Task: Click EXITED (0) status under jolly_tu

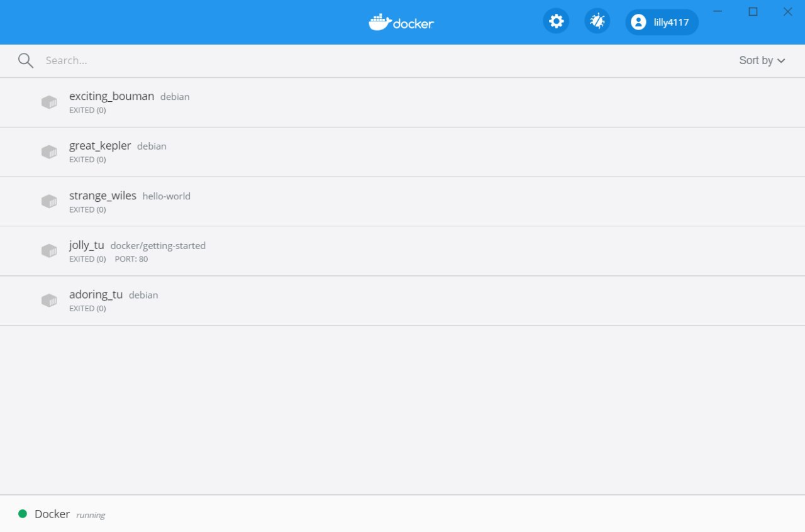Action: [x=87, y=259]
